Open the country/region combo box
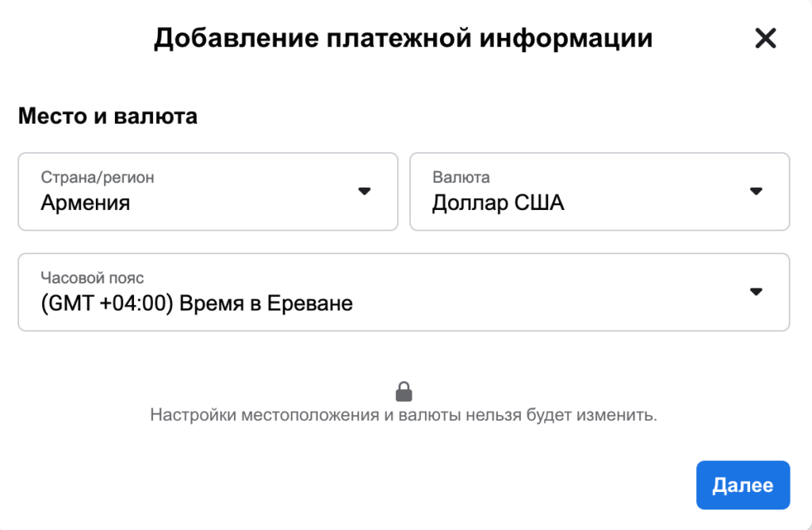The height and width of the screenshot is (530, 812). [x=208, y=192]
